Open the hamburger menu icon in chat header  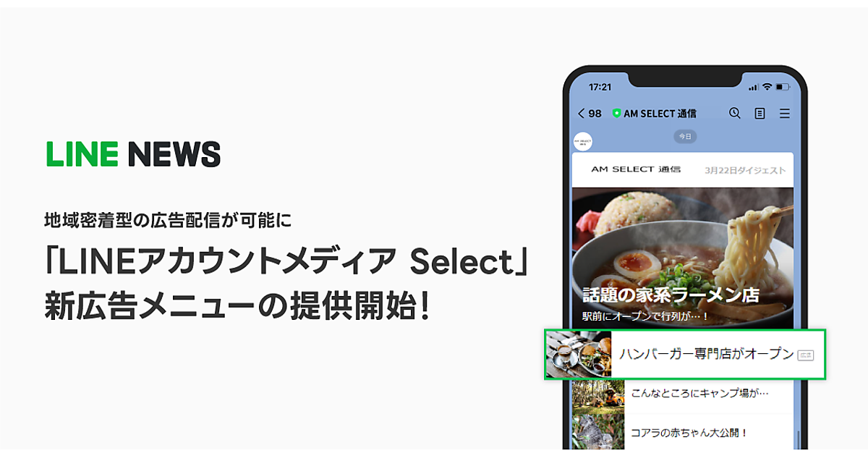pyautogui.click(x=784, y=114)
